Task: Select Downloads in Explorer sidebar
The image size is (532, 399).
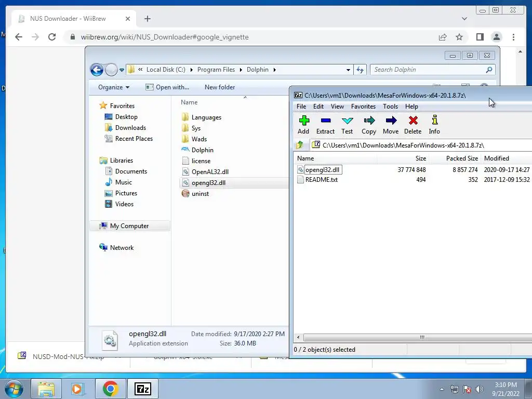Action: point(125,128)
